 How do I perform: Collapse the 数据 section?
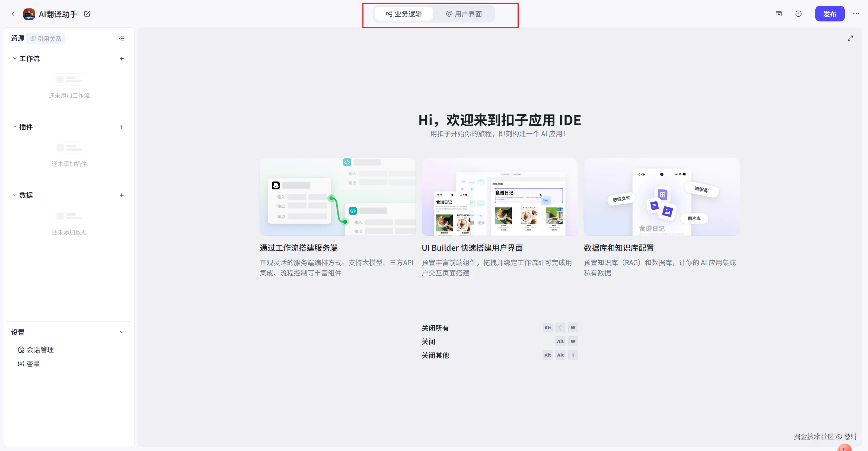(15, 195)
